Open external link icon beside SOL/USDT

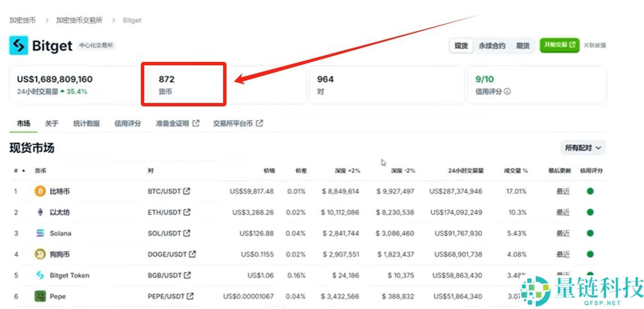186,233
